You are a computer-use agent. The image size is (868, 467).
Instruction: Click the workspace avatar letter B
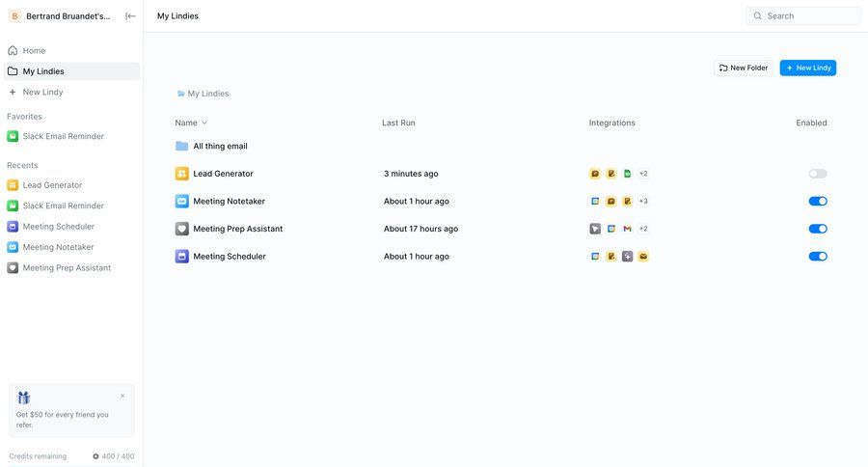point(14,16)
